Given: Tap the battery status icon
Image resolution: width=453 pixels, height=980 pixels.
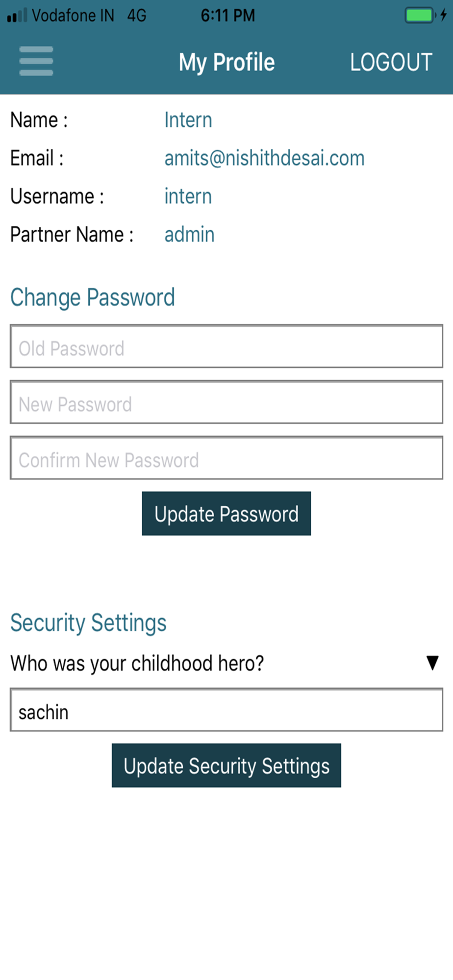Looking at the screenshot, I should 419,15.
